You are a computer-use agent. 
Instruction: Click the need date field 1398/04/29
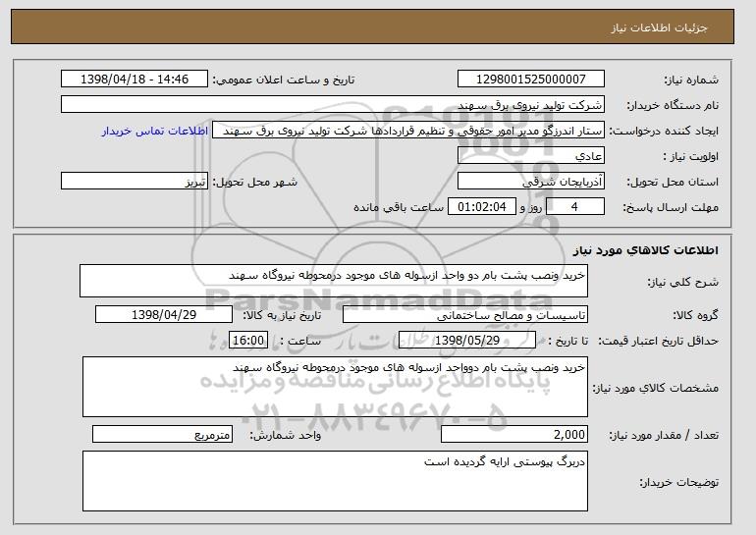click(164, 315)
